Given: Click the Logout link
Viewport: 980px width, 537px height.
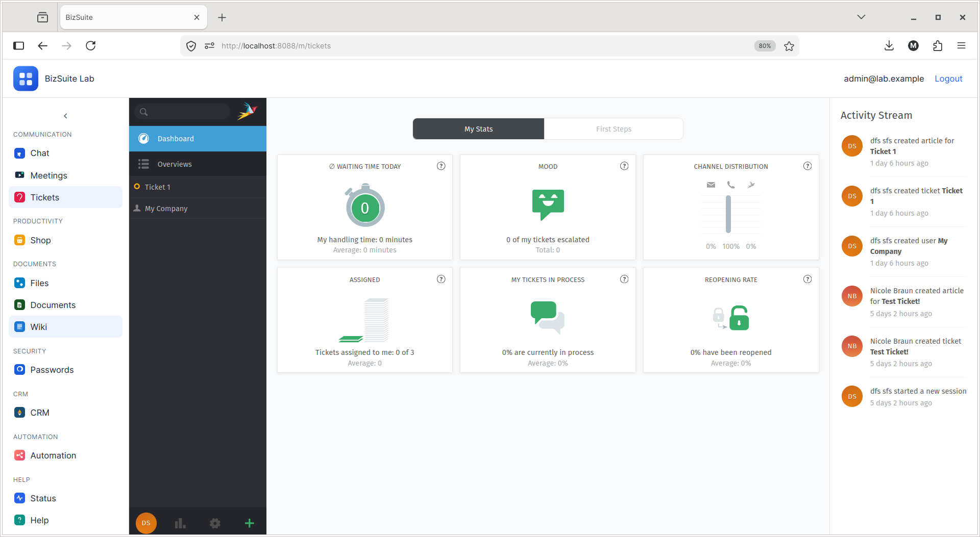Looking at the screenshot, I should pos(948,79).
